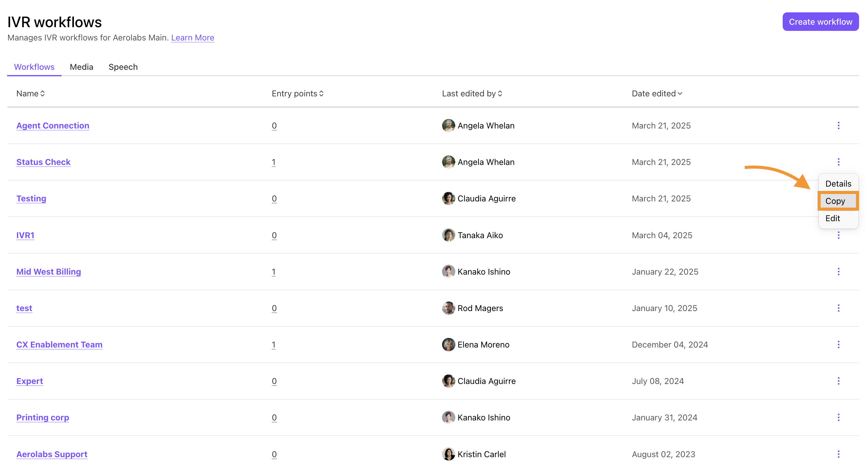The height and width of the screenshot is (472, 868).
Task: Open more options for Agent Connection row
Action: tap(838, 126)
